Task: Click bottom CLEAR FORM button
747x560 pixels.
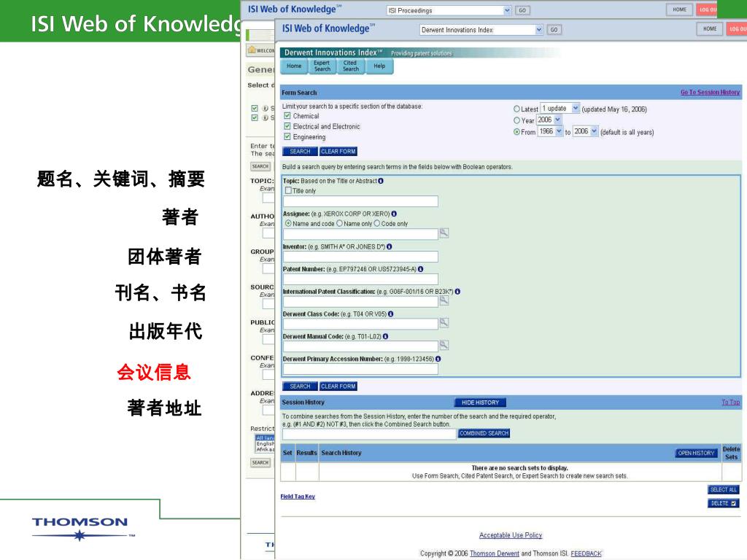Action: click(338, 386)
